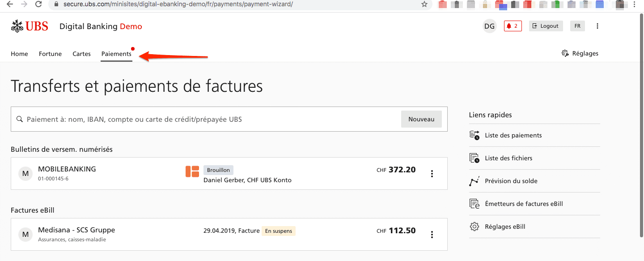The height and width of the screenshot is (261, 644).
Task: Click FR language selector button
Action: [x=577, y=26]
